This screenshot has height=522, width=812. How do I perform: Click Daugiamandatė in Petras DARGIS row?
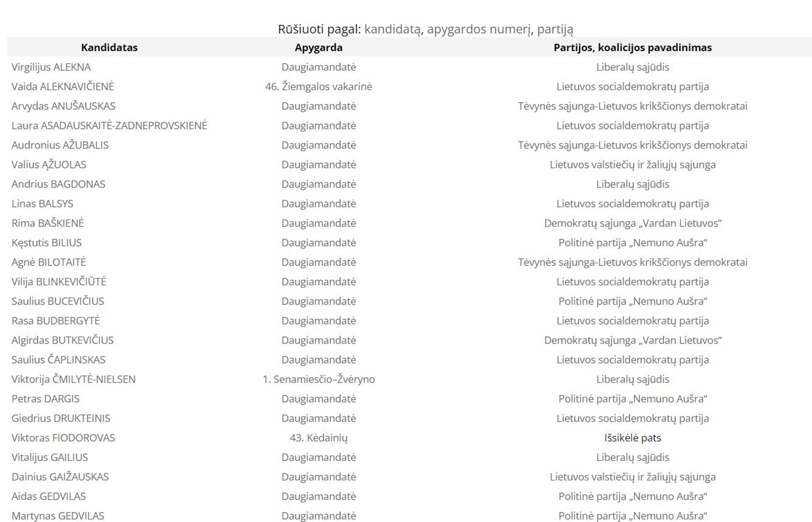(319, 399)
